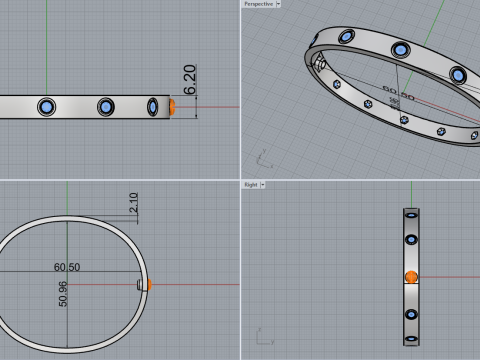Open the Right viewport dropdown arrow
Viewport: 480px width, 360px height.
[262, 185]
